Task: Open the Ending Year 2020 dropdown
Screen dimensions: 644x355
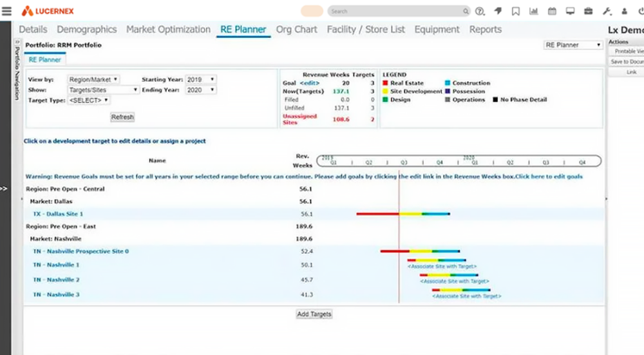Action: [x=200, y=90]
